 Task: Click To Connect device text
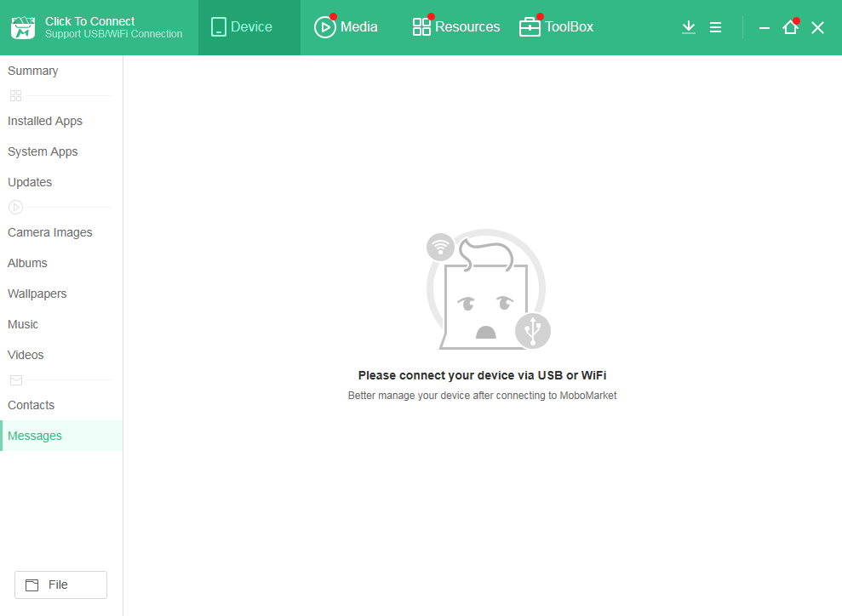[x=90, y=21]
